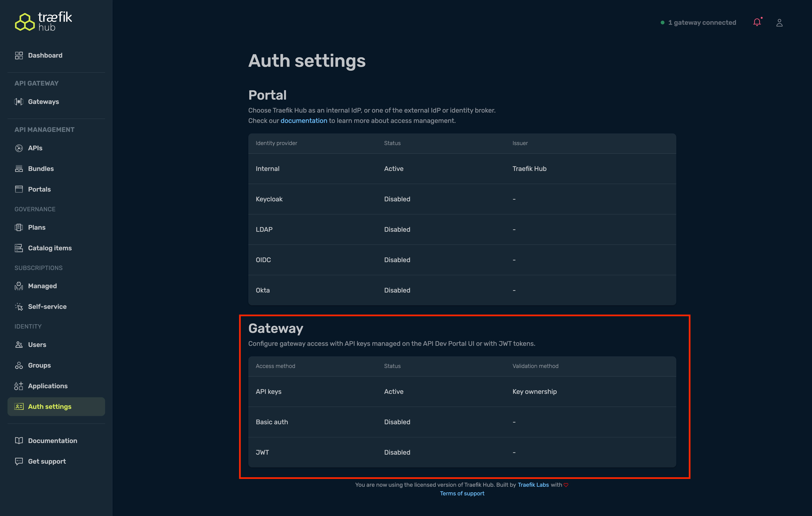Select the Gateways icon in the sidebar
This screenshot has height=516, width=812.
tap(19, 102)
